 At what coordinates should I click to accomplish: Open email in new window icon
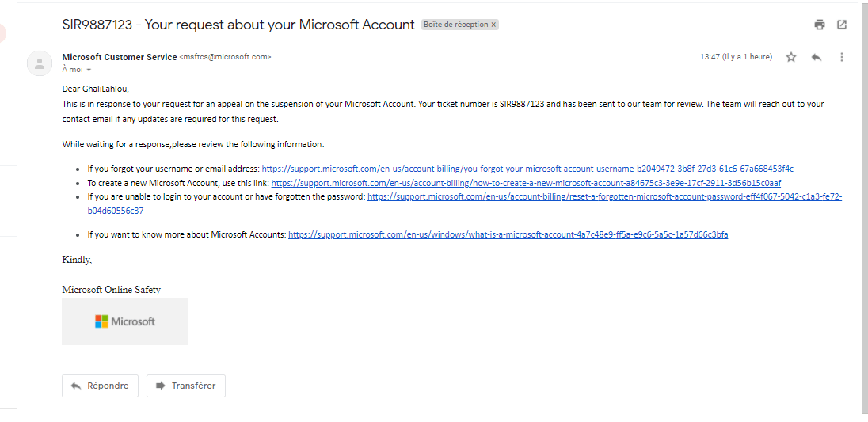point(841,25)
